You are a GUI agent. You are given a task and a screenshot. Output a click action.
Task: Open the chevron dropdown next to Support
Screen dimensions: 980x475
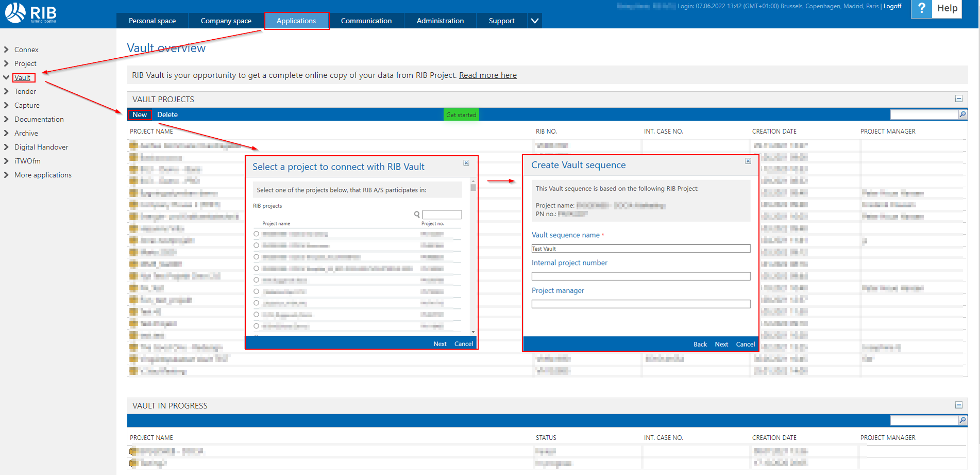click(534, 21)
